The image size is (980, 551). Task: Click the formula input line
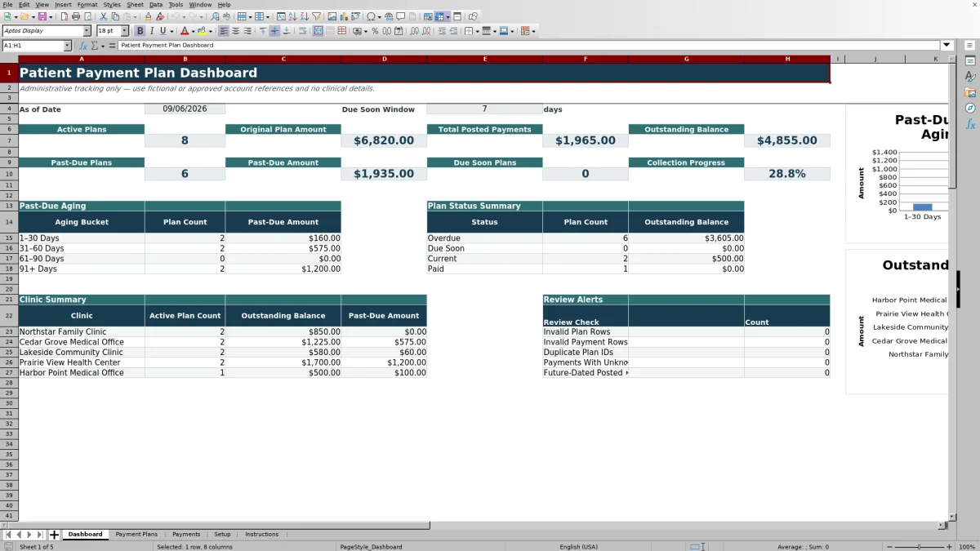coord(529,46)
